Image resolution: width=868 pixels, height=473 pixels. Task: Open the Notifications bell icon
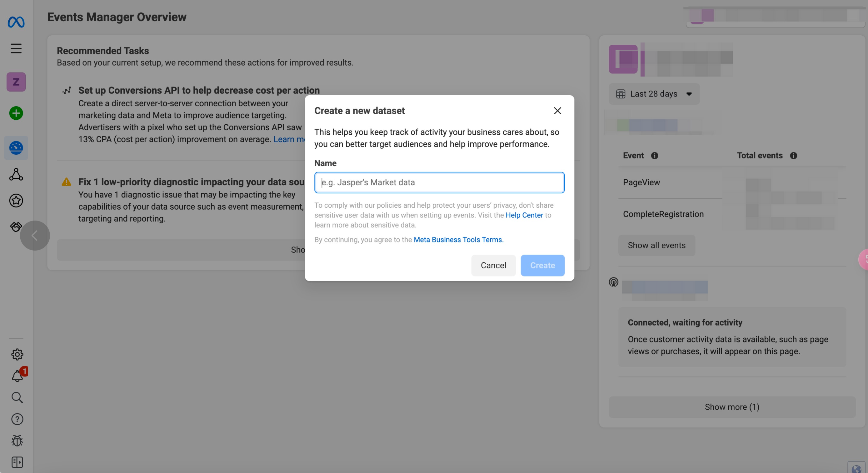point(17,376)
